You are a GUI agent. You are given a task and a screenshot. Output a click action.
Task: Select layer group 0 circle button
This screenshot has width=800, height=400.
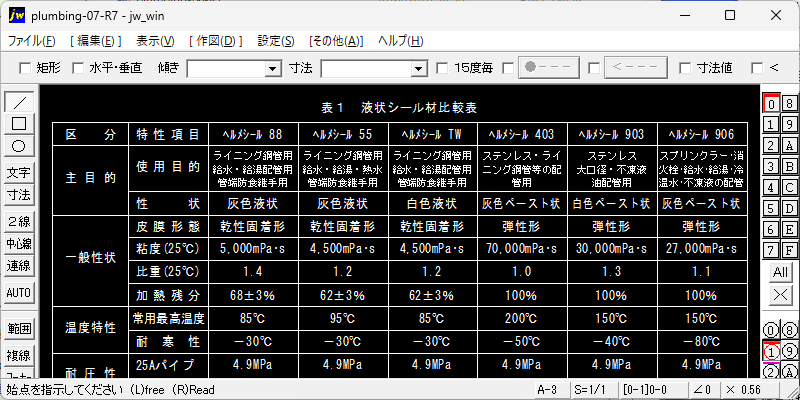pos(771,330)
